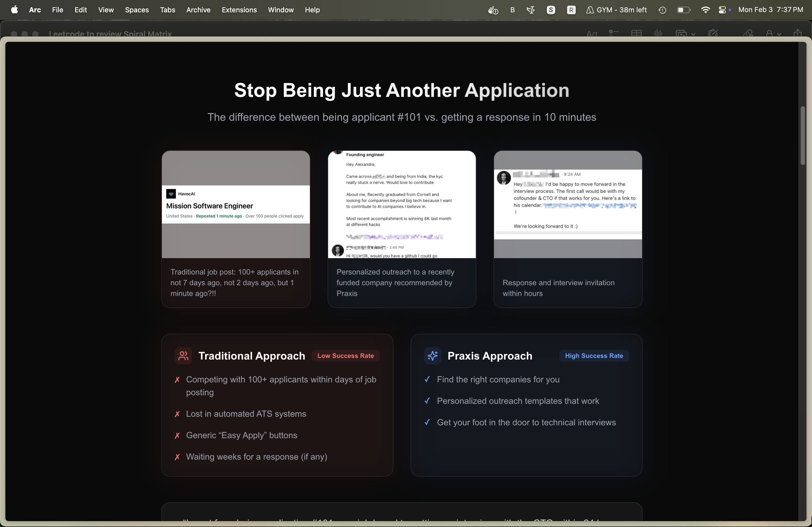This screenshot has height=527, width=812.
Task: Click the page scrollbar thumb
Action: (x=803, y=136)
